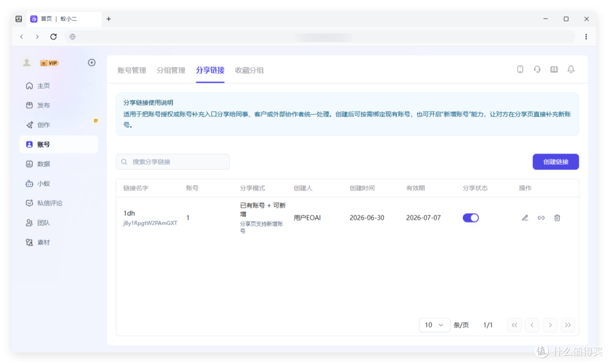The width and height of the screenshot is (608, 364).
Task: Go to next page of results
Action: tap(550, 325)
